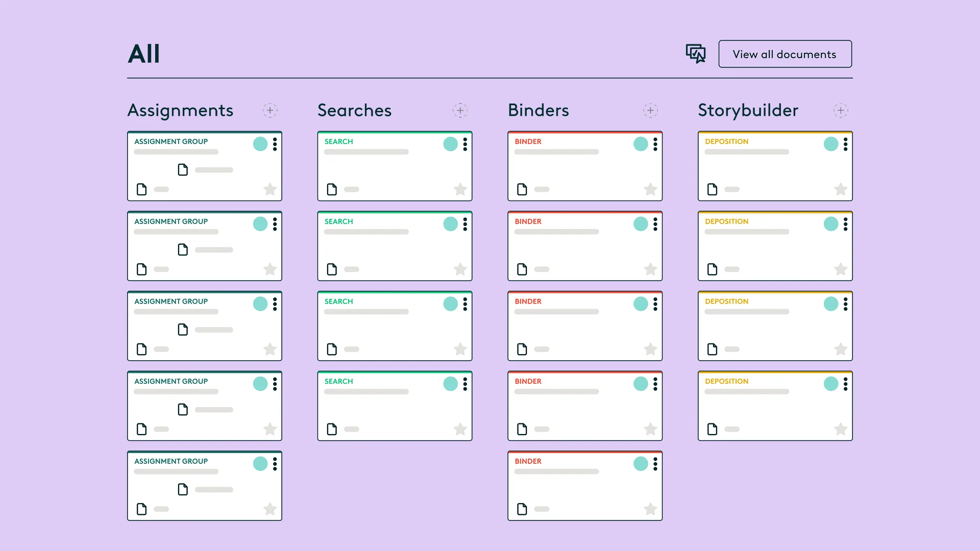Viewport: 980px width, 551px height.
Task: Click document count icon on fourth Deposition card
Action: pos(712,429)
